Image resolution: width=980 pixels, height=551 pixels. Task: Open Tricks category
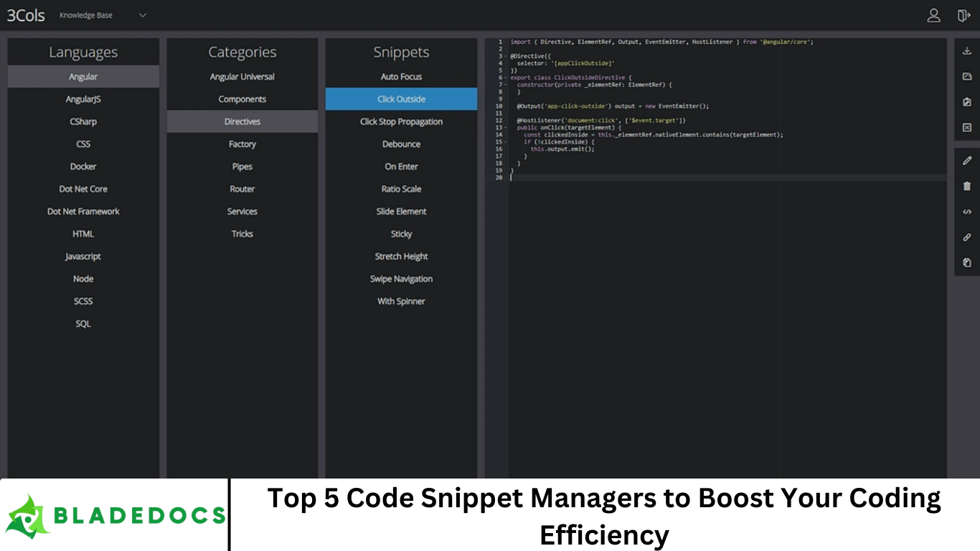[242, 234]
